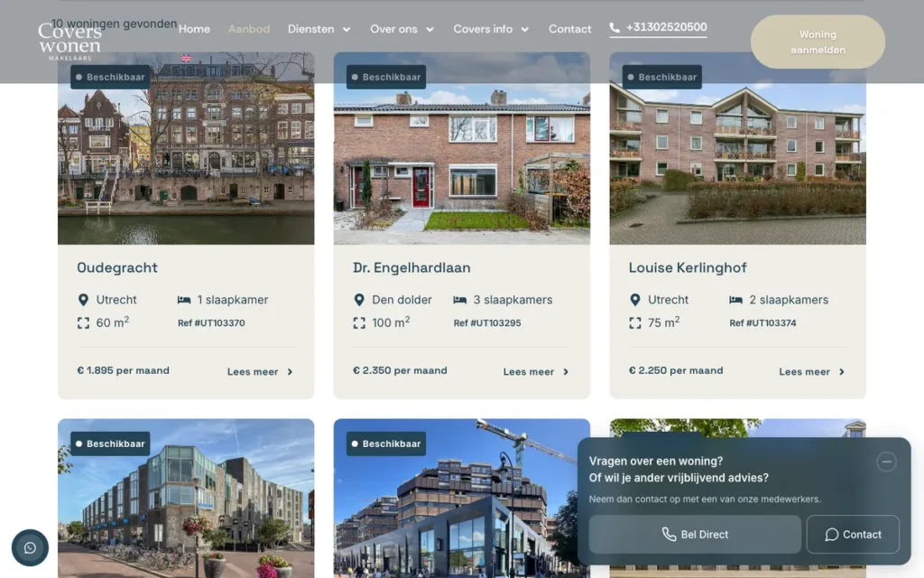
Task: Click the arrow icon after Oudegracht's Lees meer
Action: [x=290, y=372]
